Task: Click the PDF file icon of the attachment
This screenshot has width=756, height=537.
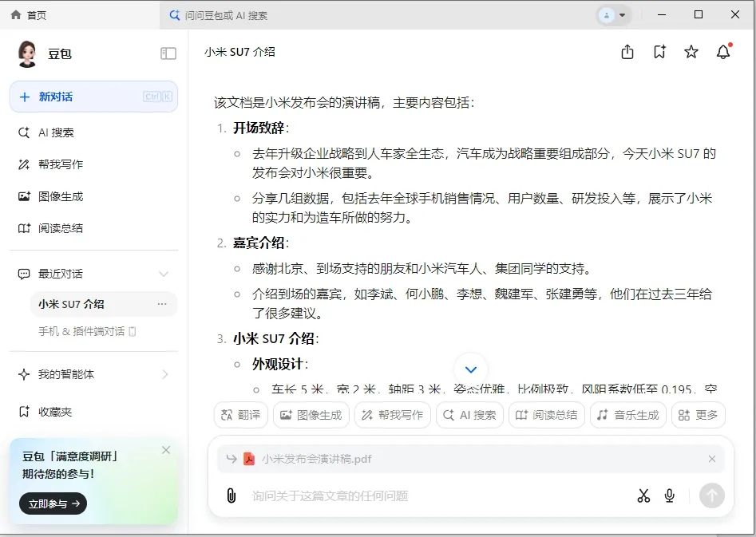Action: (x=249, y=459)
